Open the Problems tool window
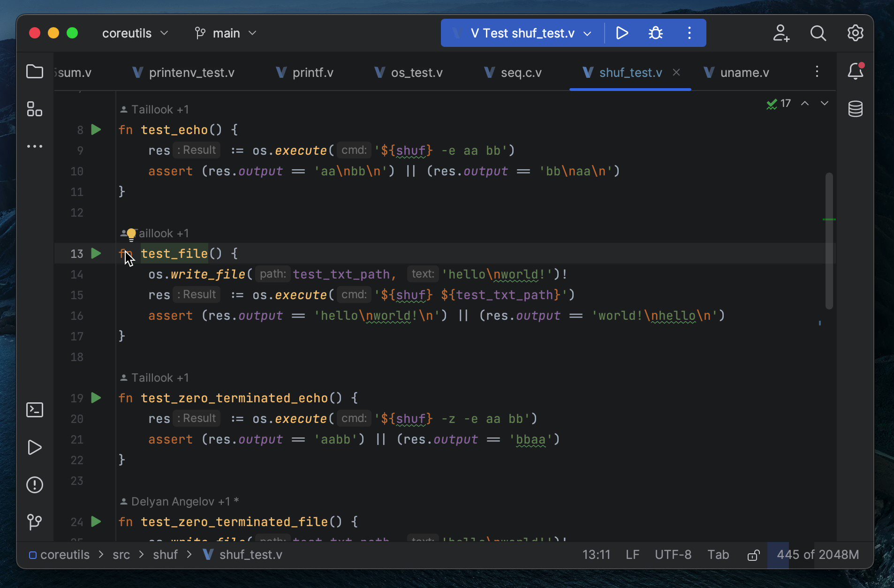 point(34,484)
